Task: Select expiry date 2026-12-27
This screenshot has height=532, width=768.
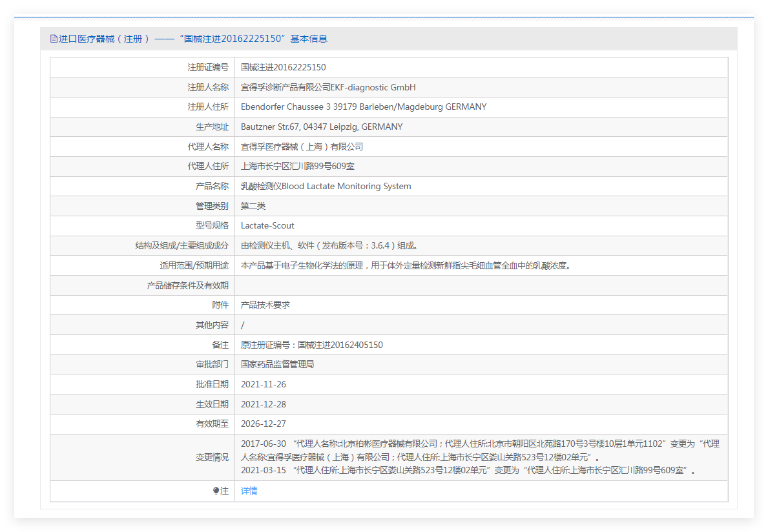Action: coord(263,424)
